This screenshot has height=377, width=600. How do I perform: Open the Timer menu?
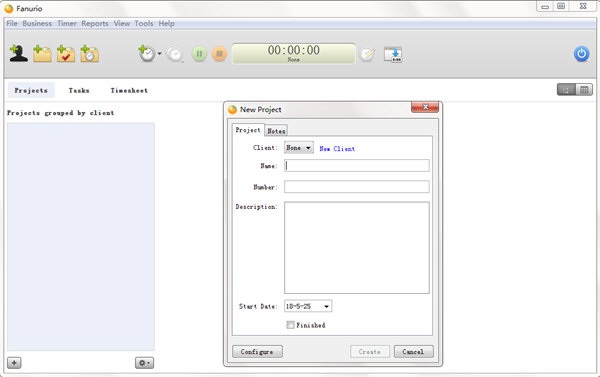(67, 23)
